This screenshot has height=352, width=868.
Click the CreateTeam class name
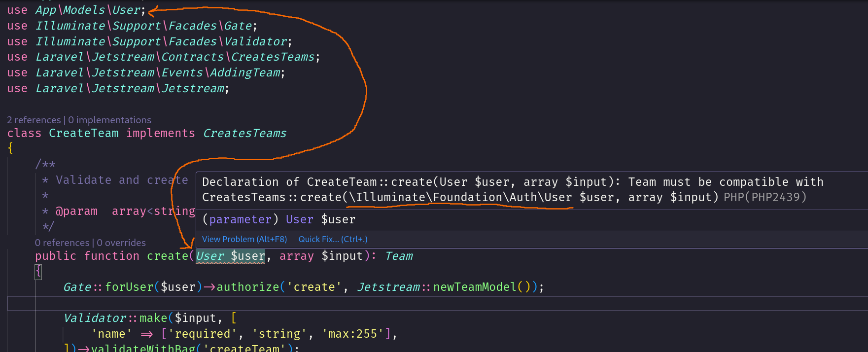(x=83, y=133)
